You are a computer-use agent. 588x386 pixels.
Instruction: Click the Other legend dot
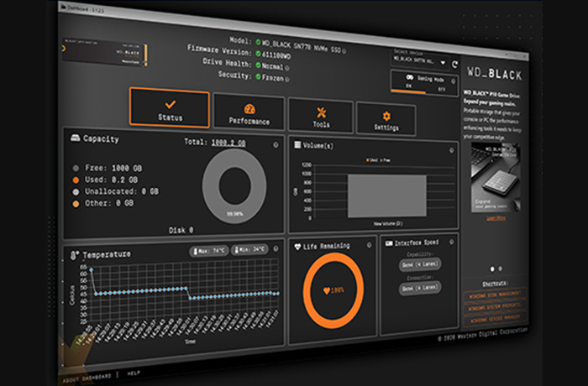pos(76,204)
